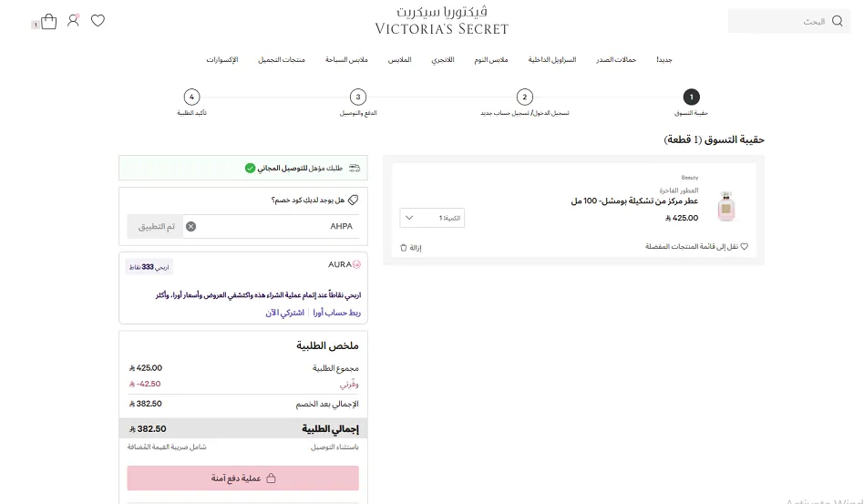Click the free delivery truck icon

[355, 168]
